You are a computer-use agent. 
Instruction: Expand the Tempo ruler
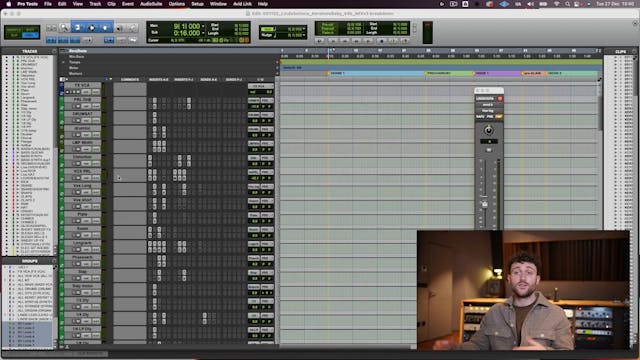[x=64, y=62]
